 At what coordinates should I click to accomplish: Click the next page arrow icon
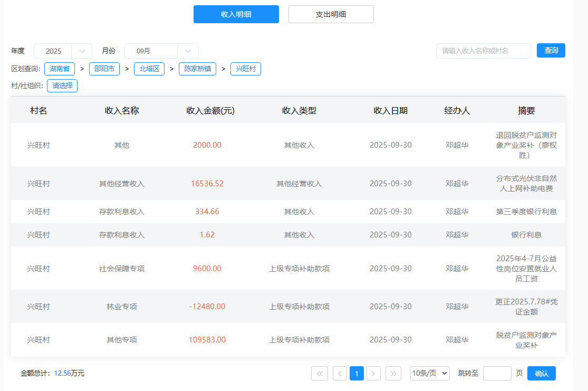(x=373, y=374)
